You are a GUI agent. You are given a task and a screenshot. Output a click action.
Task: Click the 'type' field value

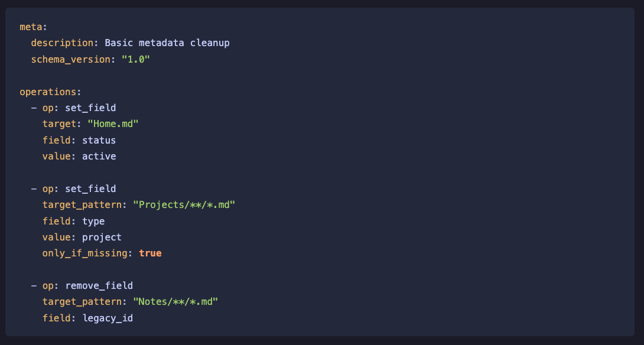point(93,222)
